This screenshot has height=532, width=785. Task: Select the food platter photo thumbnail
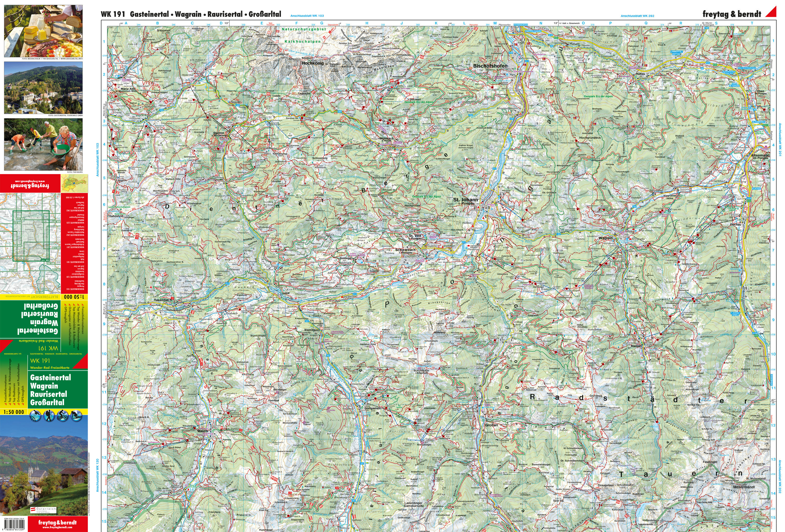43,31
